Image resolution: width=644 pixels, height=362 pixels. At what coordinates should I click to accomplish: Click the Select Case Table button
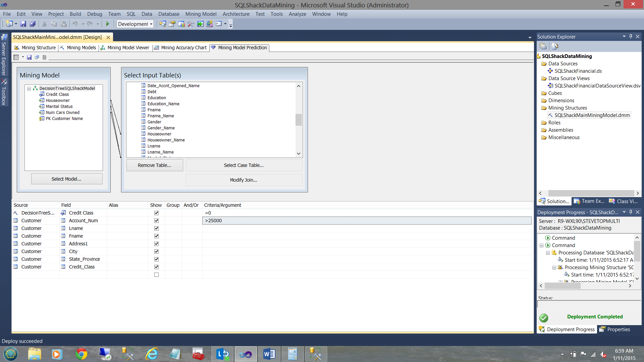click(244, 165)
